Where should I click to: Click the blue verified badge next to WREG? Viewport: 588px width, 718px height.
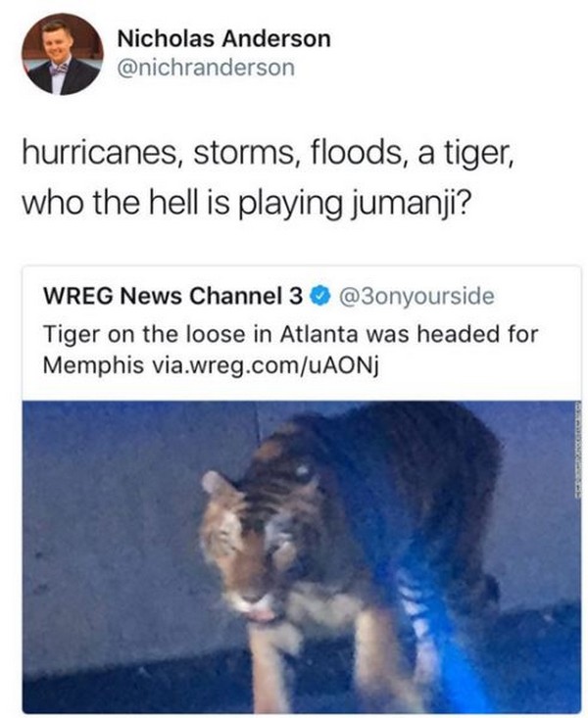click(x=320, y=296)
